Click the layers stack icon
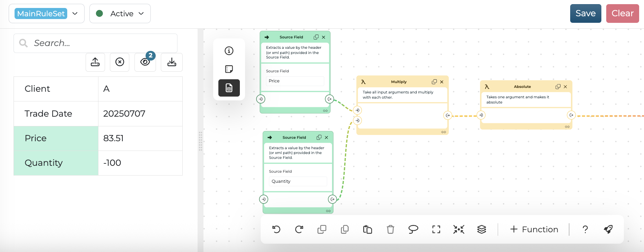Screen dimensions: 644x252 pyautogui.click(x=482, y=229)
